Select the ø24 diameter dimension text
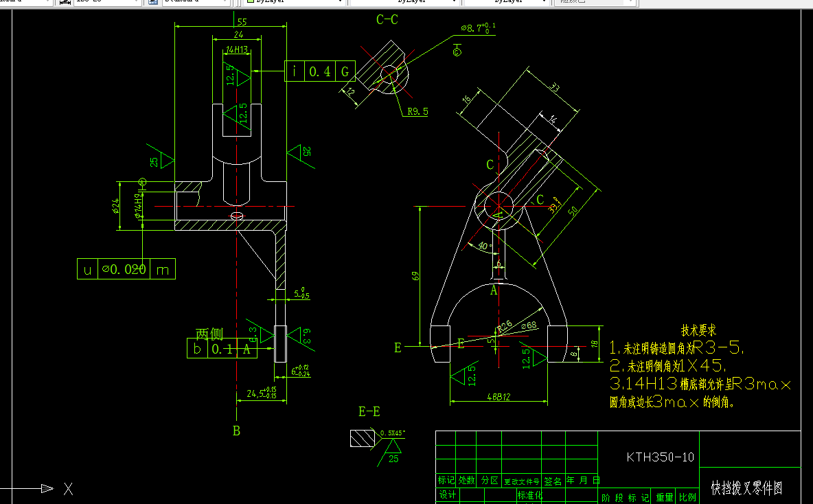The height and width of the screenshot is (504, 813). coord(116,206)
